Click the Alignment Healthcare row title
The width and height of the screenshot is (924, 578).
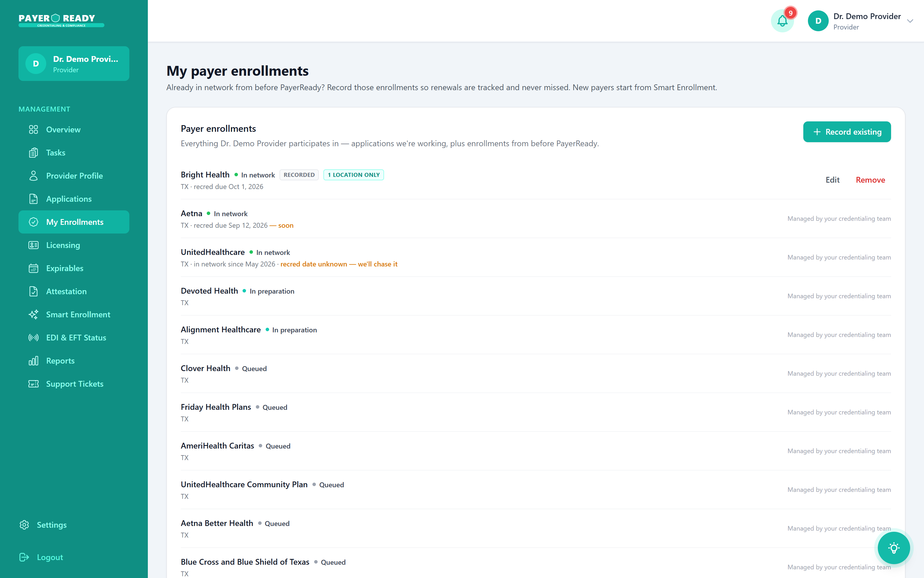221,329
